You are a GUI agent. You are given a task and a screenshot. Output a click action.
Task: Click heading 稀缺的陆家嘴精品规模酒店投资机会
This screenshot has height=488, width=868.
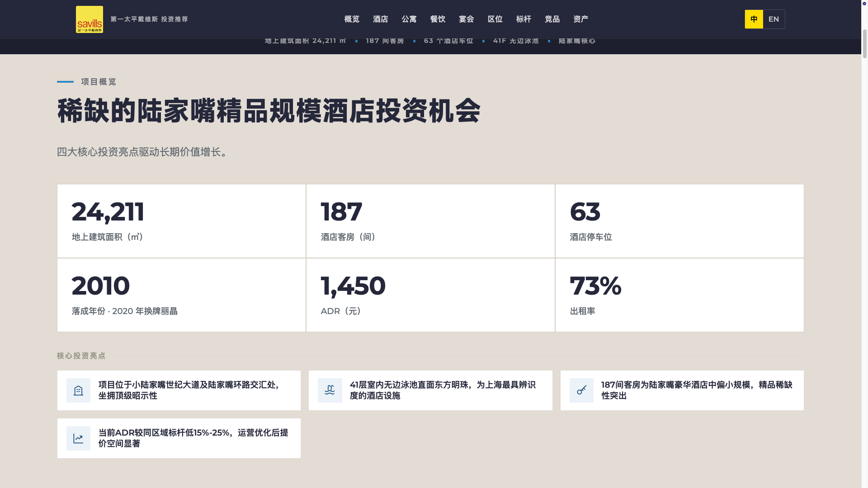click(x=269, y=111)
